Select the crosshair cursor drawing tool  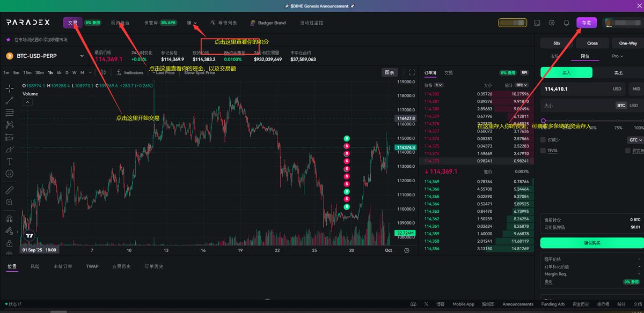point(9,87)
